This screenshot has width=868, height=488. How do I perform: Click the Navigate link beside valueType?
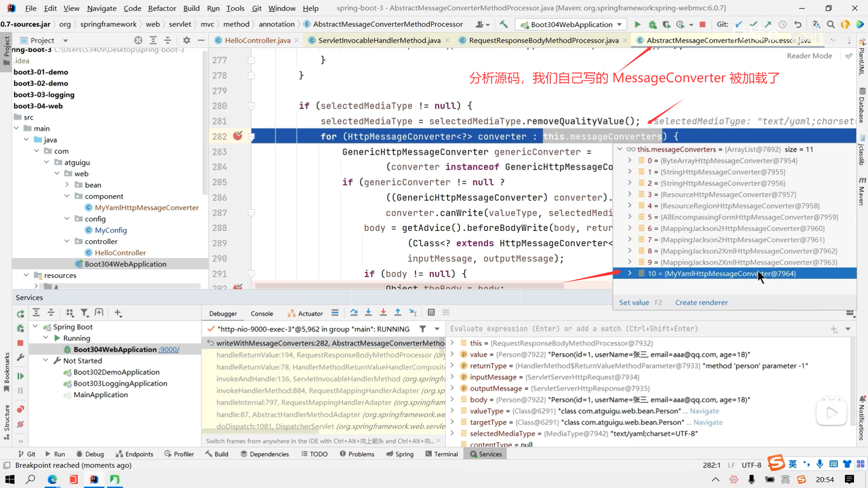pos(704,411)
